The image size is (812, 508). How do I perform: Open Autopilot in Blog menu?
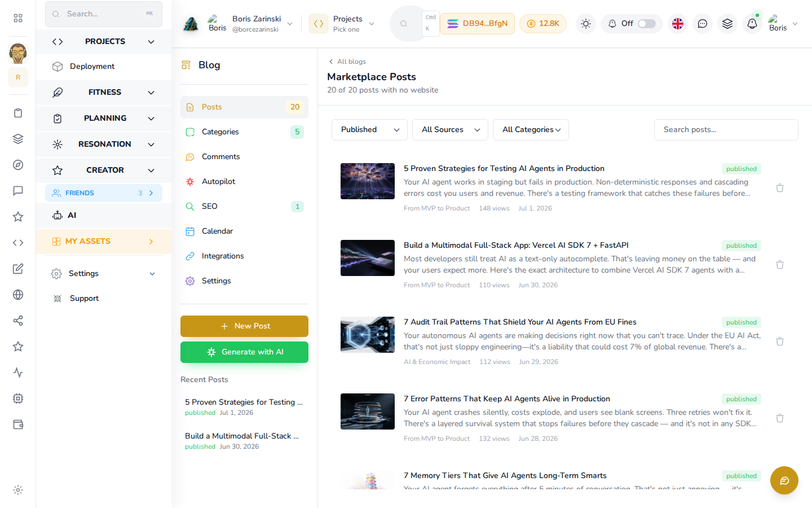(244, 181)
